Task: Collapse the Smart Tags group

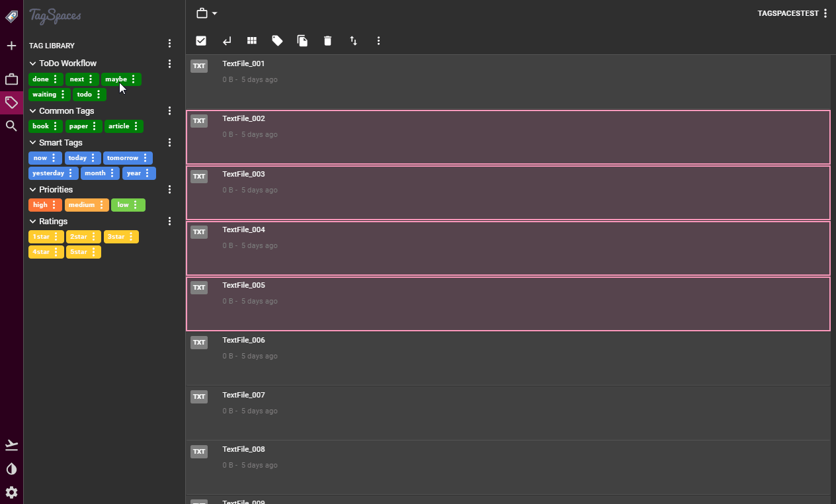Action: click(32, 143)
